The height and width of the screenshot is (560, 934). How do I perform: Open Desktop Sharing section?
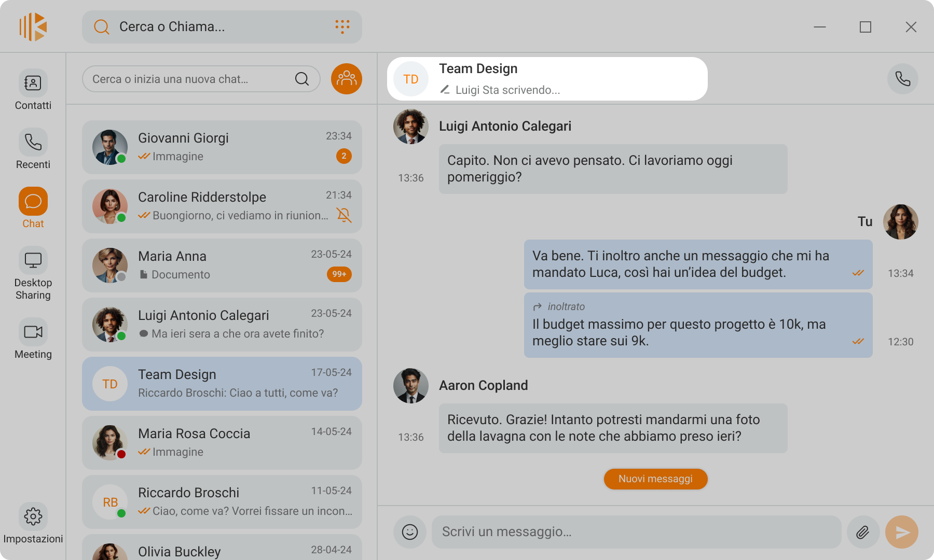33,274
